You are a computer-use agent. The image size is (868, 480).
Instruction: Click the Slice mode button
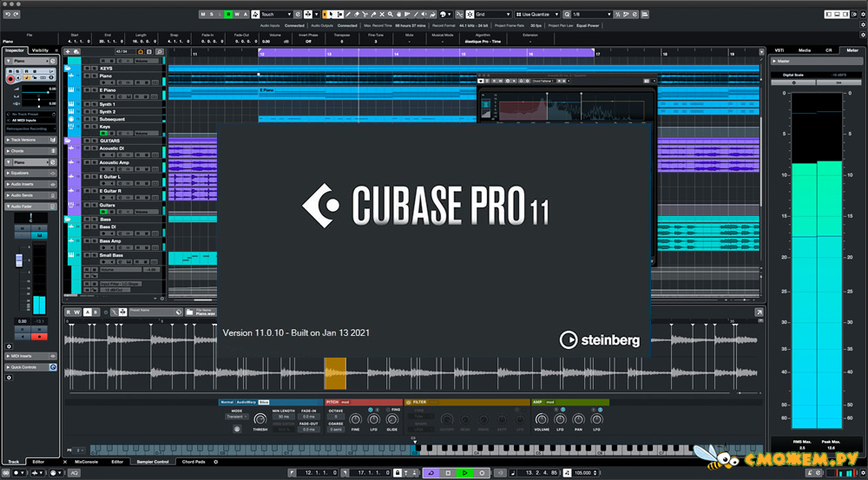[x=264, y=402]
